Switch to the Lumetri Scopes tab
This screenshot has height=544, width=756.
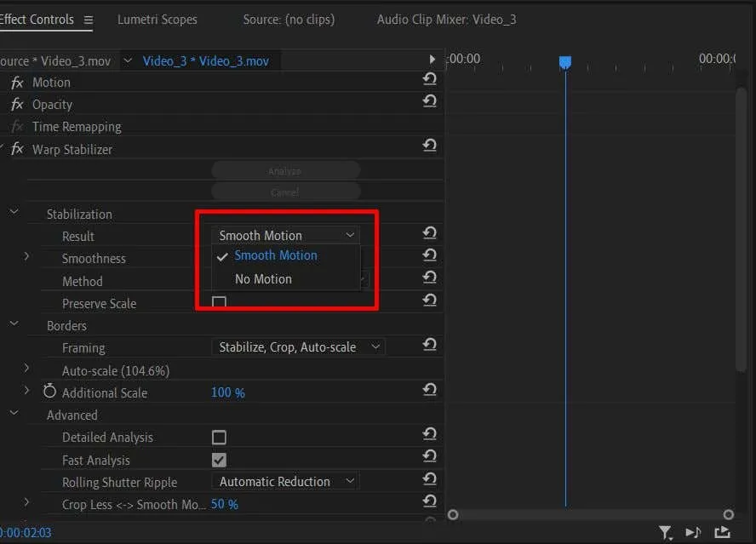(x=157, y=20)
